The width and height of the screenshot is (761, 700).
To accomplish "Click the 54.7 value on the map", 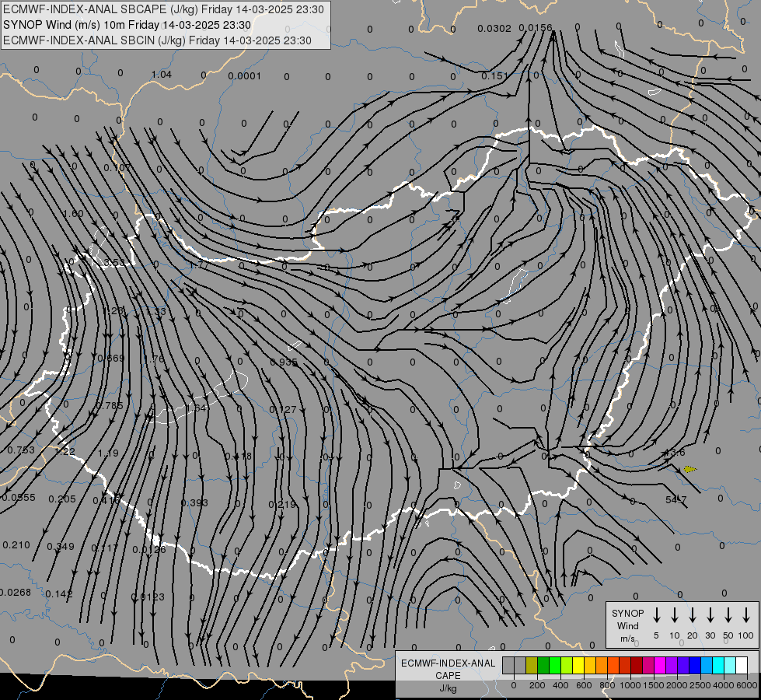I will point(676,499).
